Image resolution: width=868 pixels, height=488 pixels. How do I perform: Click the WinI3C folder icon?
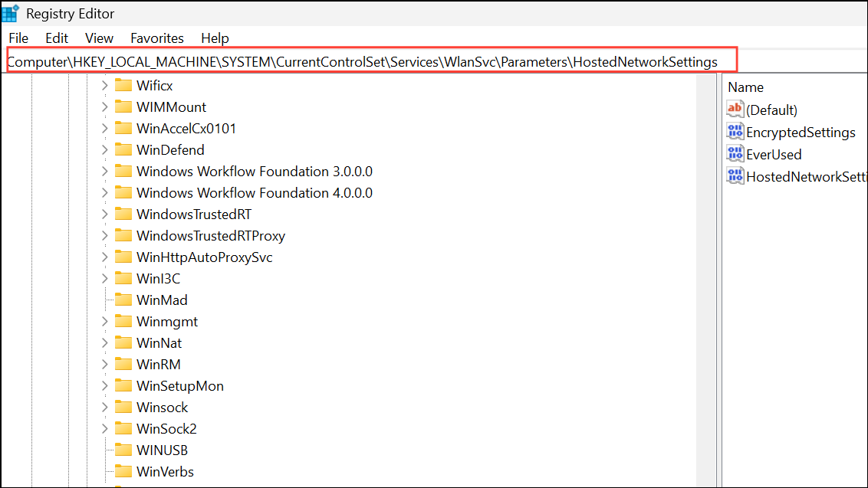[x=123, y=278]
